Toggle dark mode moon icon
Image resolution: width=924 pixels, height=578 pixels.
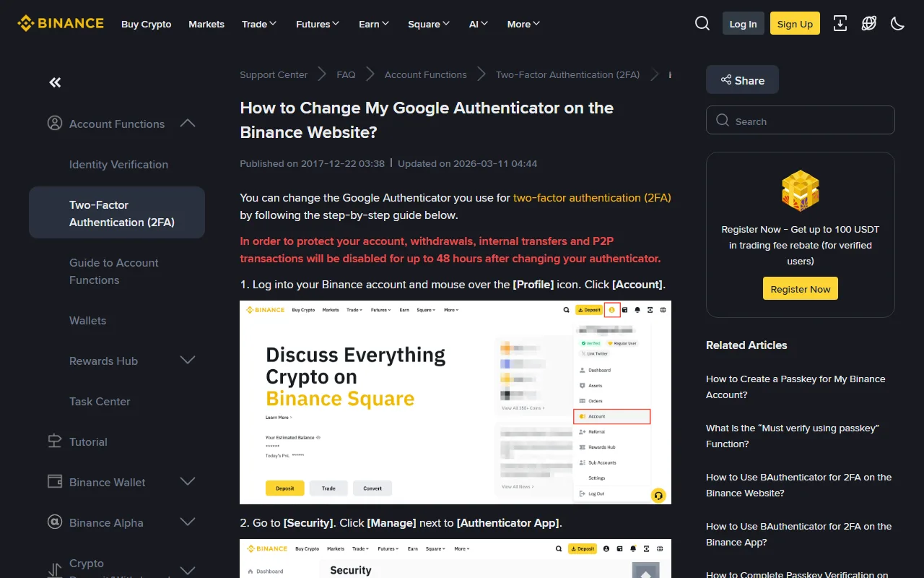coord(898,24)
